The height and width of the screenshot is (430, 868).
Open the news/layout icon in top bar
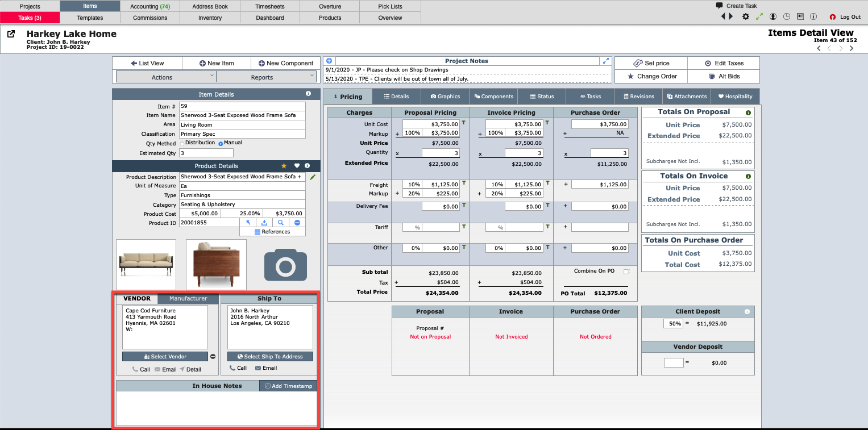pos(800,17)
